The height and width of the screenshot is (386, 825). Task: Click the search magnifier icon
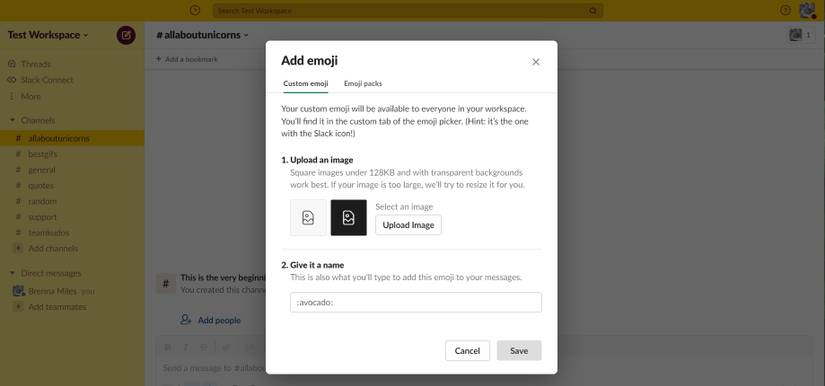593,11
